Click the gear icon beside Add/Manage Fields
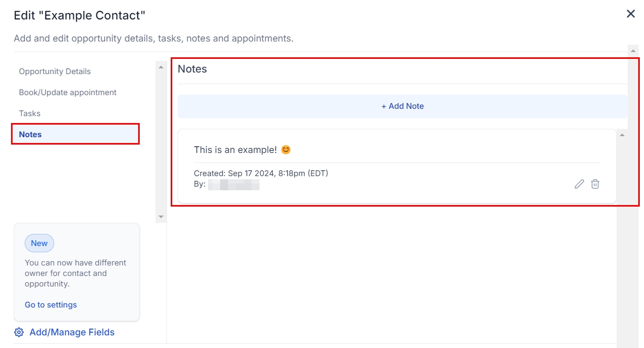Viewport: 644px width, 348px height. click(19, 332)
